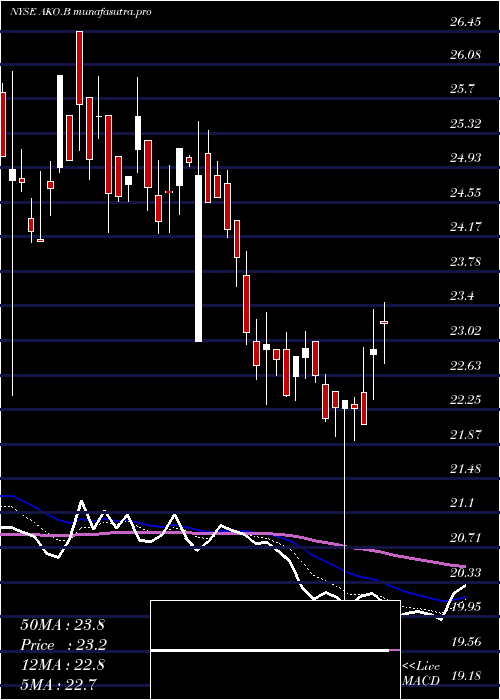The height and width of the screenshot is (700, 500).
Task: Click the '5MA : 22.7' legend text
Action: tap(58, 683)
